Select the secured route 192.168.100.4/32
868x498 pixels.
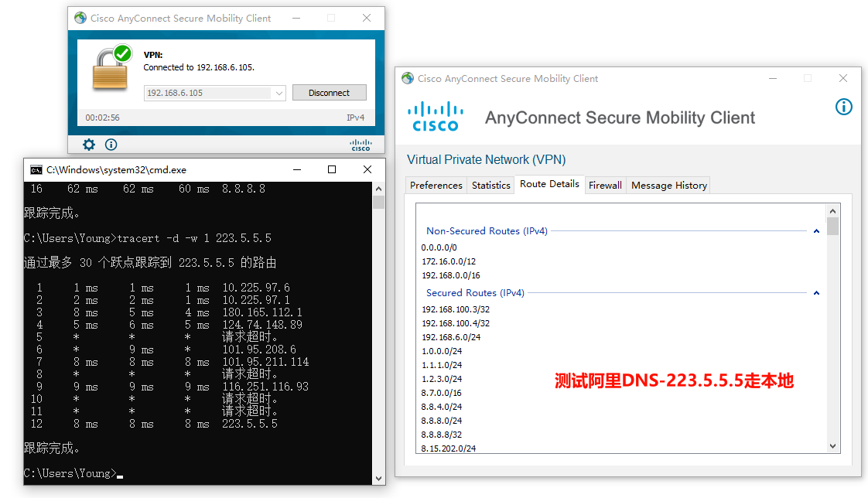456,323
